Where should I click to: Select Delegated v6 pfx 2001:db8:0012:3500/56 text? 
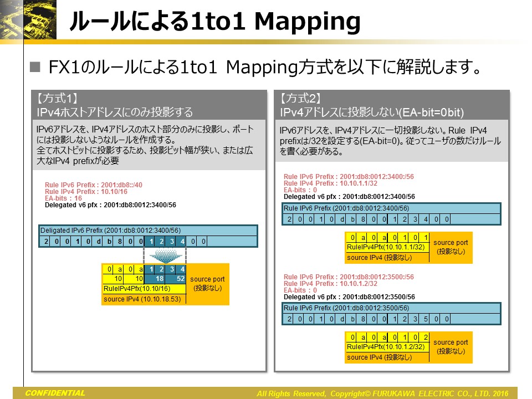point(349,297)
